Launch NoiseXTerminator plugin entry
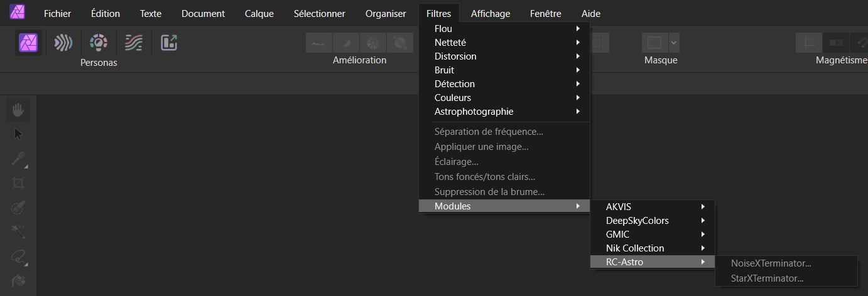 (771, 264)
